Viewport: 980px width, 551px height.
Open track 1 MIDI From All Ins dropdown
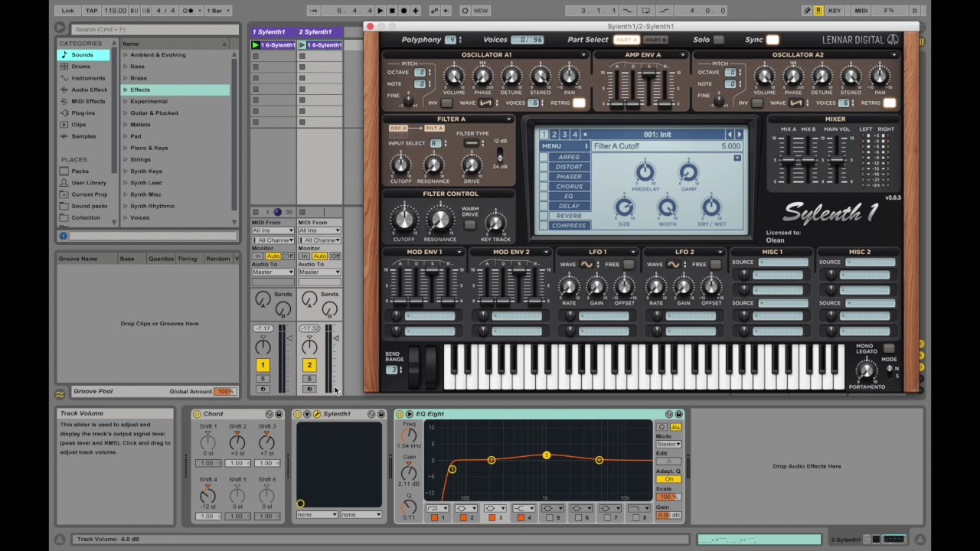(x=273, y=230)
